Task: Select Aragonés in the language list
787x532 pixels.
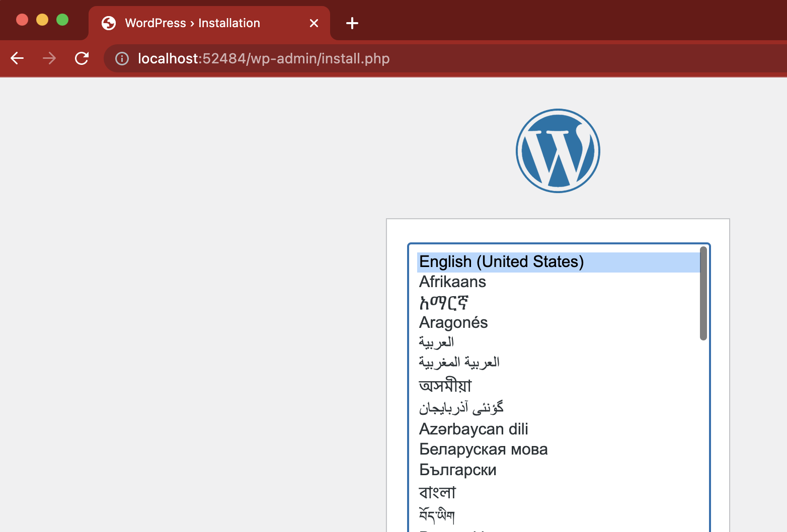Action: tap(559, 322)
